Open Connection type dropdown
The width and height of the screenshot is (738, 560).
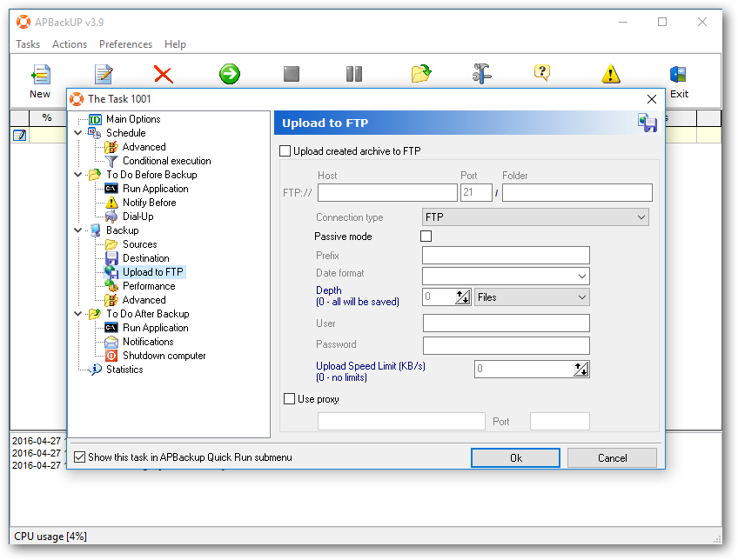tap(535, 217)
